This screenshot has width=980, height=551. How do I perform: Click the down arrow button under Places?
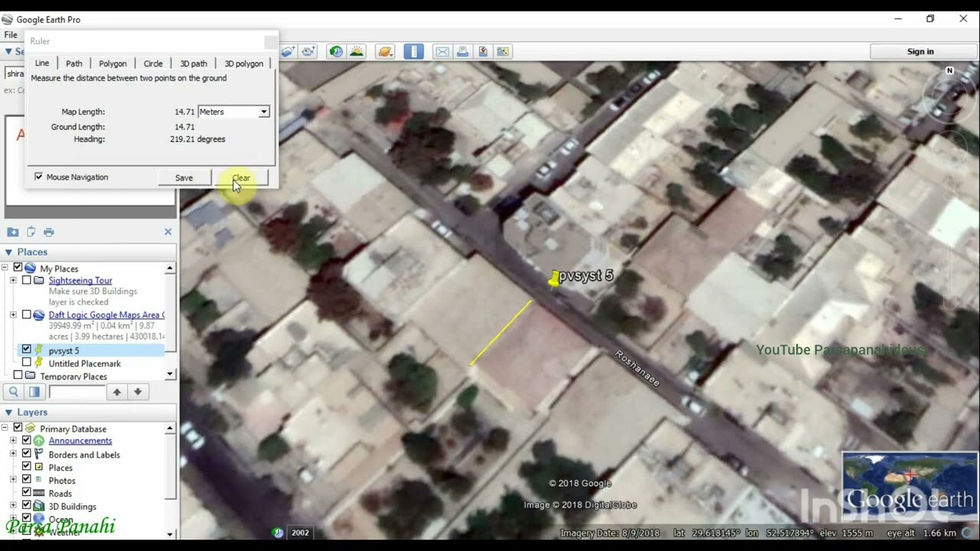(x=138, y=392)
